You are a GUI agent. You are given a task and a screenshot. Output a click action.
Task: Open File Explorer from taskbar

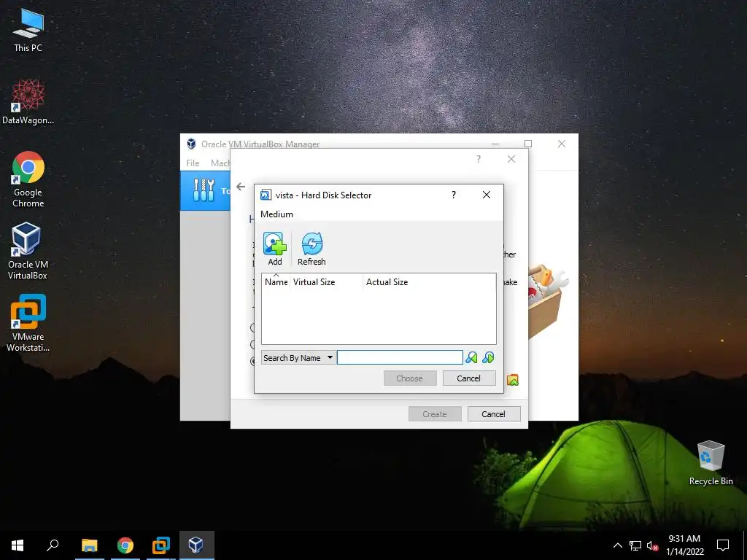point(90,545)
